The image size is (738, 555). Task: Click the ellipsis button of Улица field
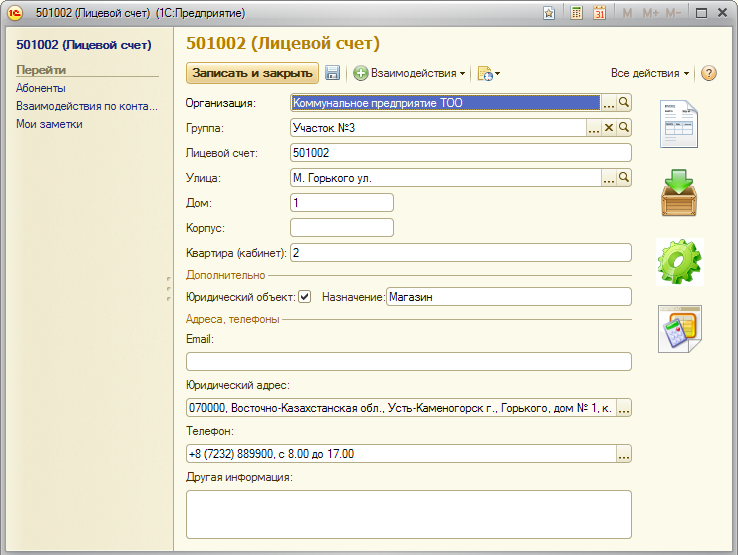[608, 177]
